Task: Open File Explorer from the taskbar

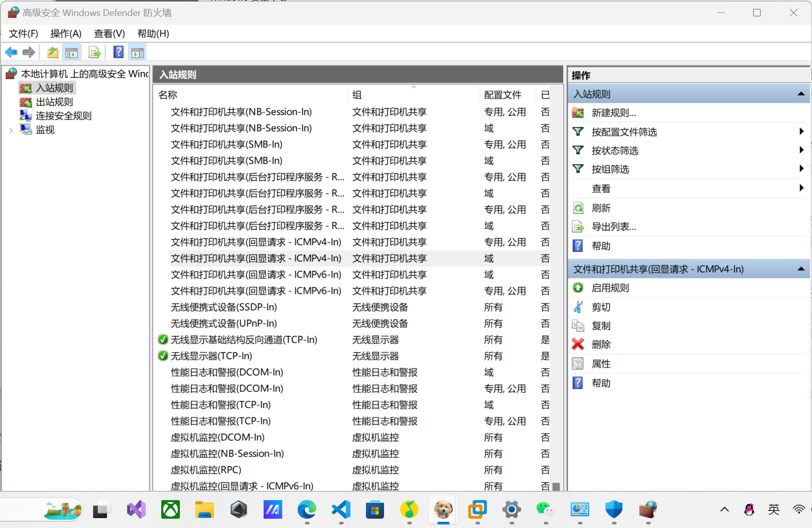Action: tap(205, 510)
